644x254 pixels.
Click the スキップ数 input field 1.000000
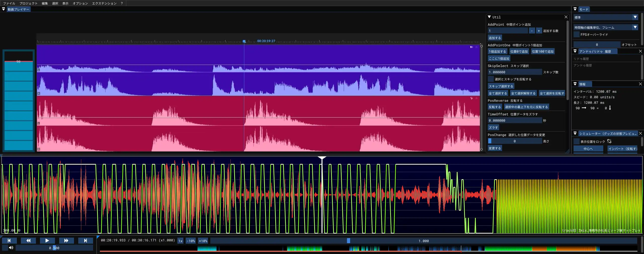pos(515,72)
